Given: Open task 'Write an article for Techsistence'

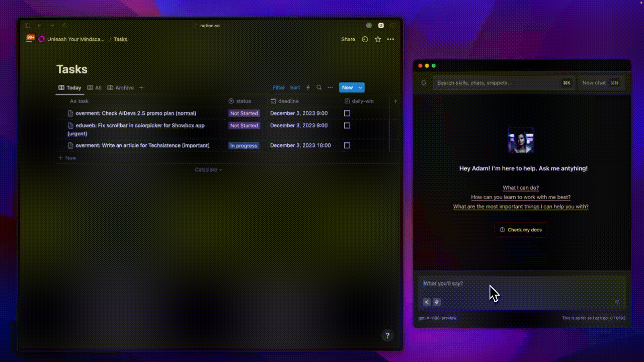Looking at the screenshot, I should pyautogui.click(x=142, y=145).
